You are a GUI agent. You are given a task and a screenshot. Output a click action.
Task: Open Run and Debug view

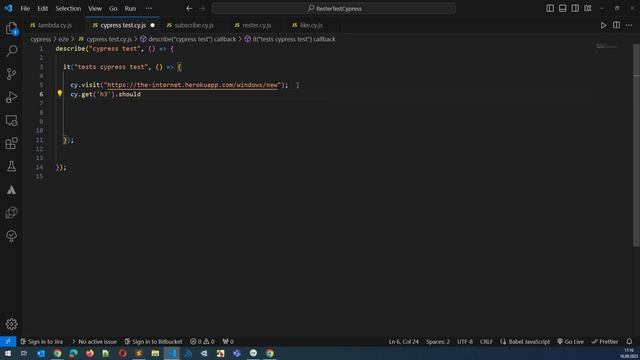pos(11,97)
